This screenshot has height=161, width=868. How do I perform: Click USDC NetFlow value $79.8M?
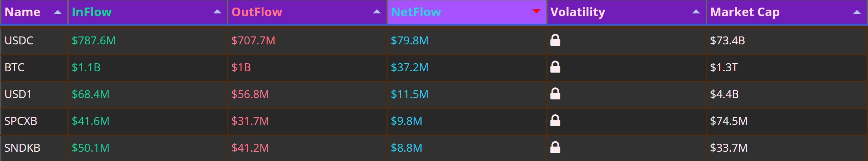(x=410, y=41)
